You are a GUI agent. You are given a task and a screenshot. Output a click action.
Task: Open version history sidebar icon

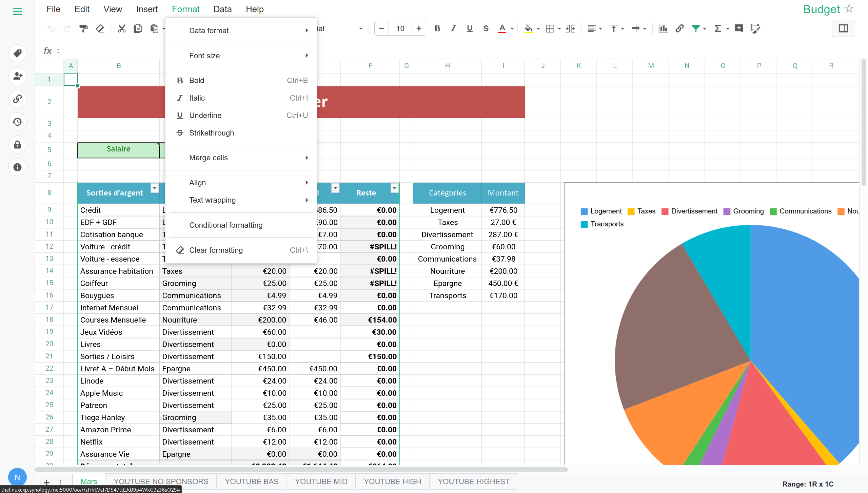coord(17,122)
